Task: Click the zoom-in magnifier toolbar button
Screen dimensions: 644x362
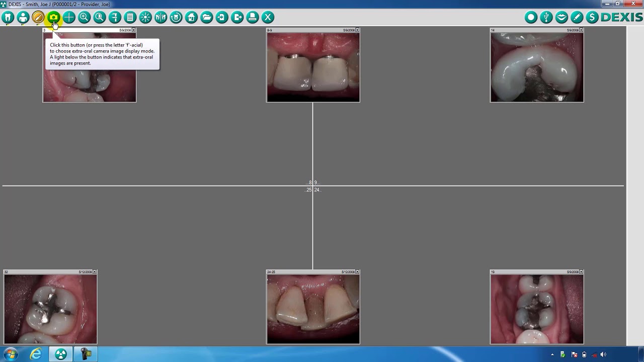Action: (84, 18)
